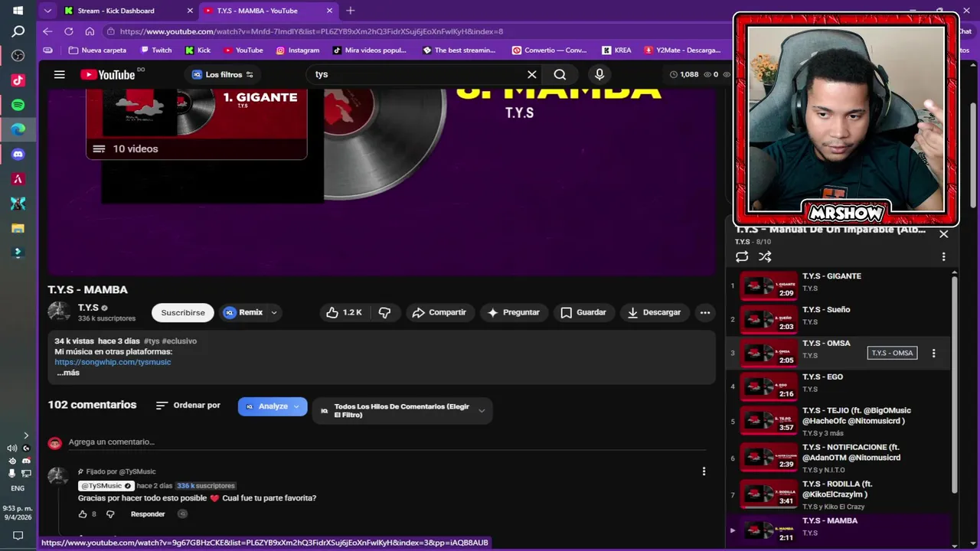Open the Nueva carpeta bookmarks folder
This screenshot has height=551, width=980.
coord(97,51)
